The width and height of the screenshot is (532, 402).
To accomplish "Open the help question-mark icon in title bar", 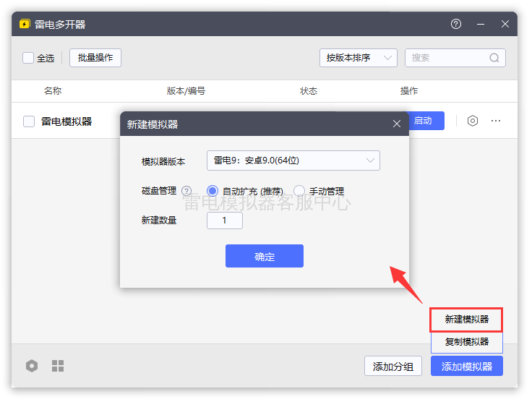I will (x=455, y=24).
